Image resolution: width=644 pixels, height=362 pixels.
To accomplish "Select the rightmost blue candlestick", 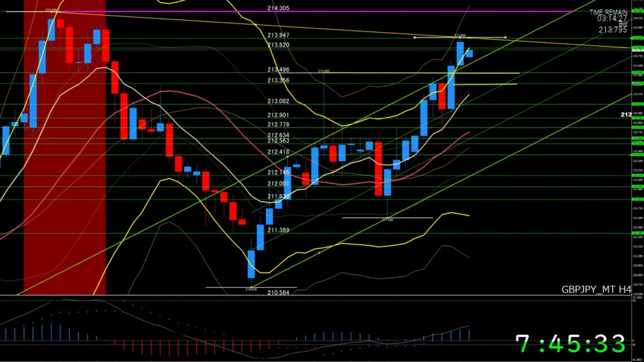I will coord(469,54).
